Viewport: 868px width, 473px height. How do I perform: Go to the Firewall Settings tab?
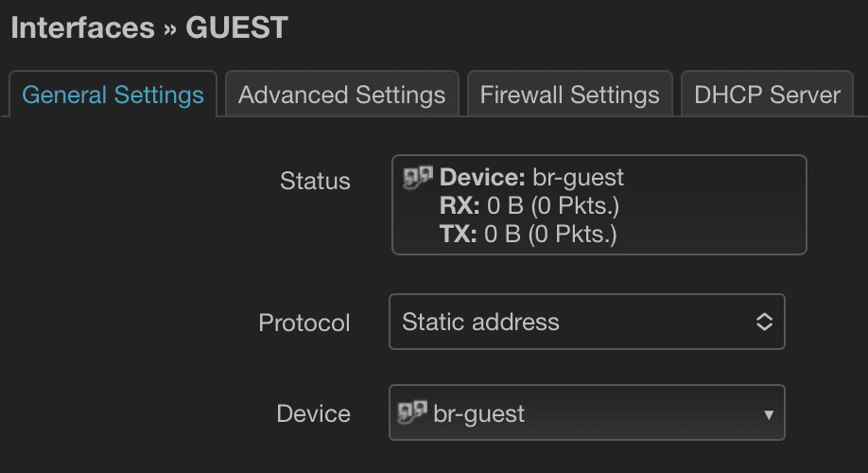pyautogui.click(x=569, y=95)
